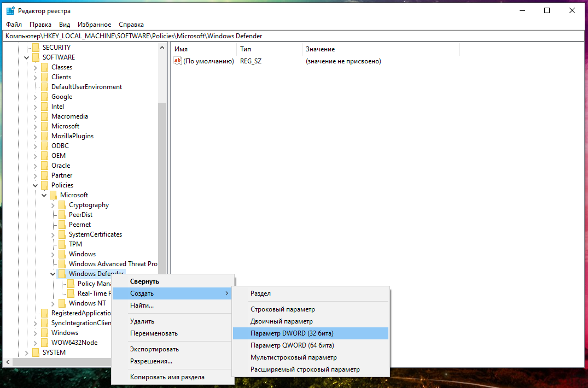This screenshot has width=588, height=388.
Task: Choose Параметр DWORD (32 бита) option
Action: tap(292, 333)
